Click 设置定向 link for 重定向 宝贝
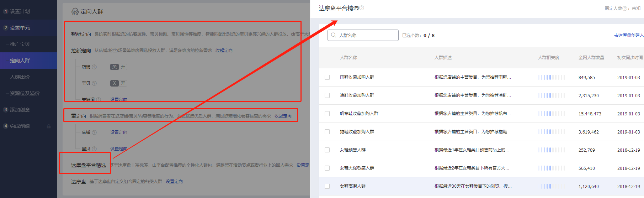The width and height of the screenshot is (644, 198). (119, 149)
